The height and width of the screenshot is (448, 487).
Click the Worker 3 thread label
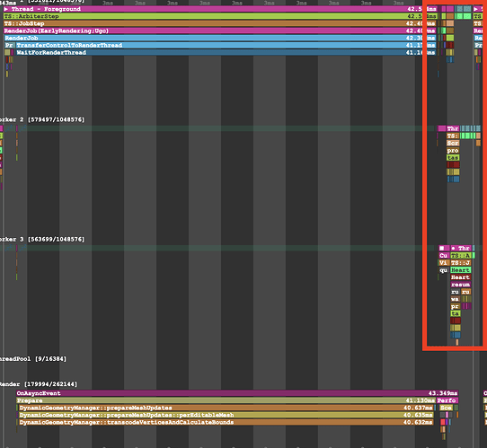pyautogui.click(x=41, y=239)
